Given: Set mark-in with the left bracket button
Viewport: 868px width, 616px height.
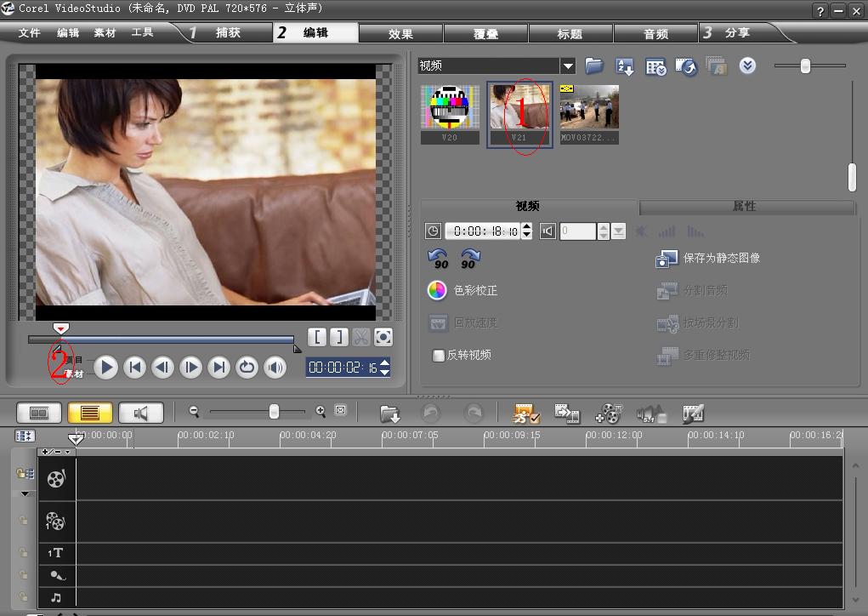Looking at the screenshot, I should coord(317,337).
